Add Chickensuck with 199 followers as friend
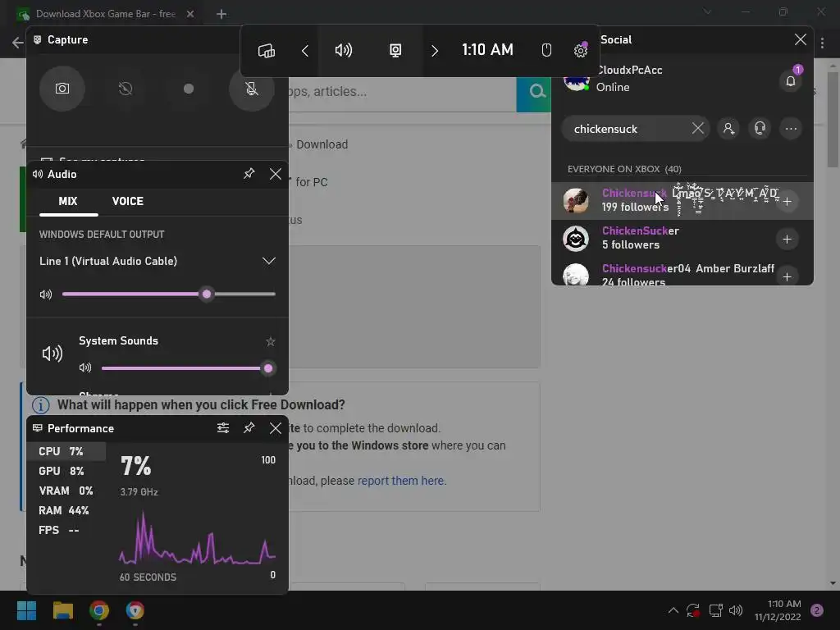 (787, 202)
